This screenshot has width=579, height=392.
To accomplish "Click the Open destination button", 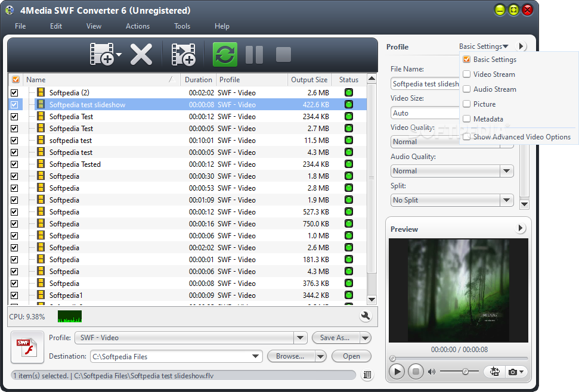I will click(x=351, y=356).
